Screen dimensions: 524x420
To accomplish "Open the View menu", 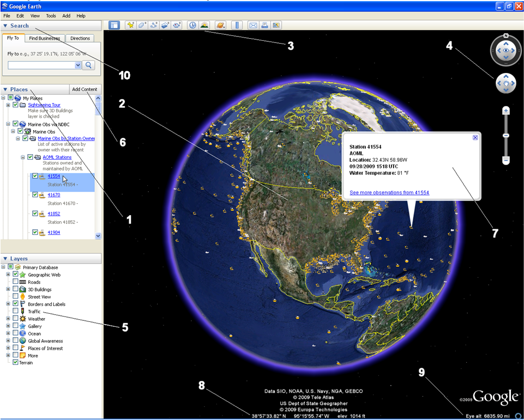I will click(x=35, y=16).
